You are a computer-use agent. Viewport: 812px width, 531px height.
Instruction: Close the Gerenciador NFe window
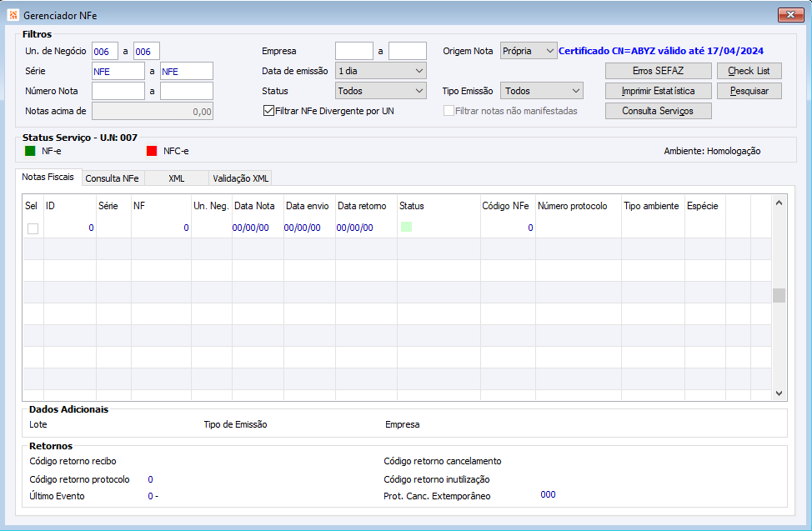791,14
